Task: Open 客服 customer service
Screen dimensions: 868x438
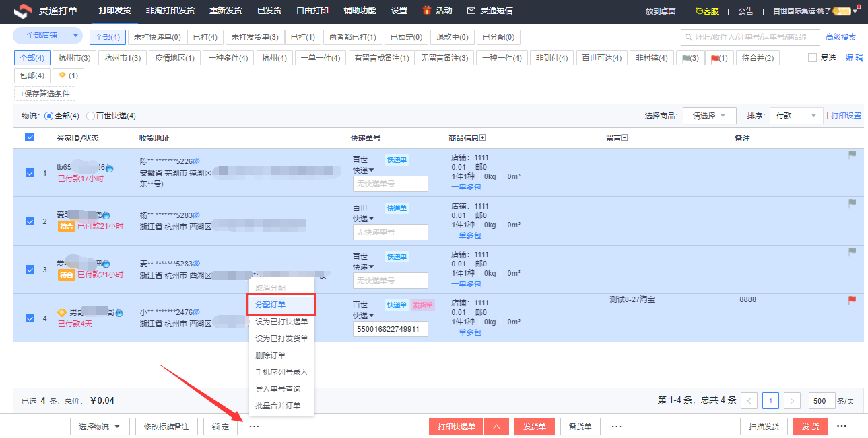Action: [x=706, y=11]
